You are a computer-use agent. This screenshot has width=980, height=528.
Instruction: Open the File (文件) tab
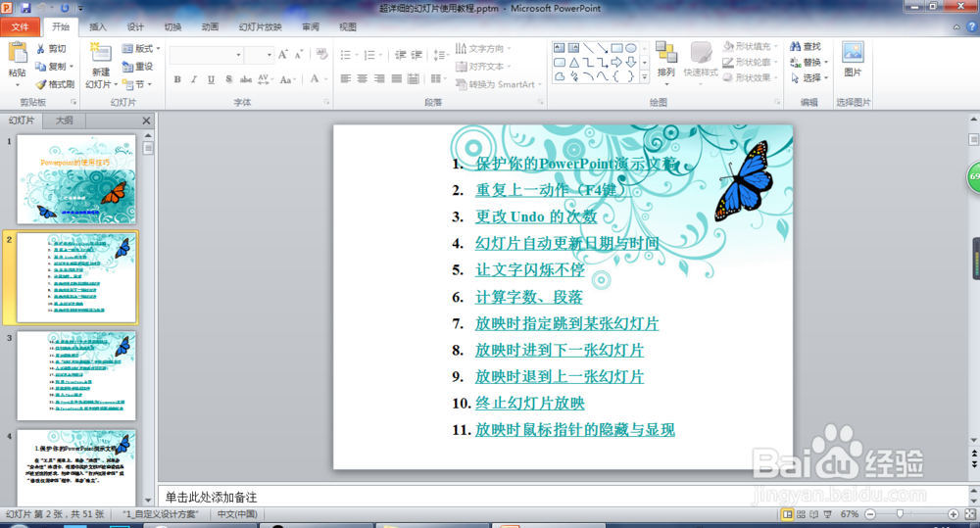point(20,26)
